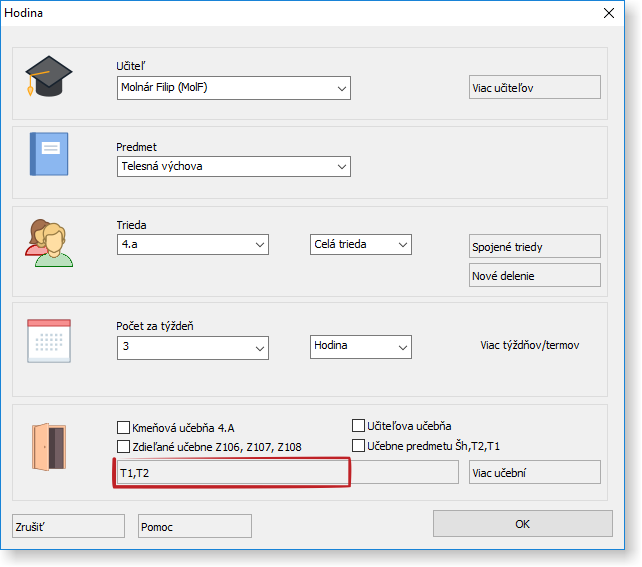Close the Hodina dialog window
Viewport: 642px width, 567px height.
pos(609,13)
